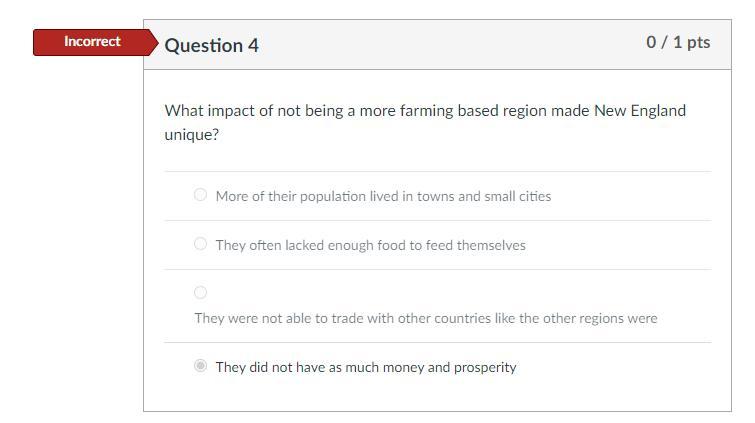Click the red Incorrect badge
Image resolution: width=755 pixels, height=423 pixels.
click(92, 42)
